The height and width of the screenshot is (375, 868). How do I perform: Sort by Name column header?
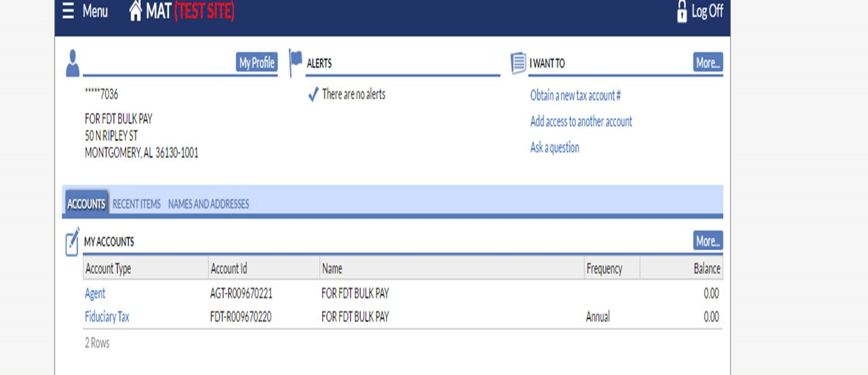point(452,269)
